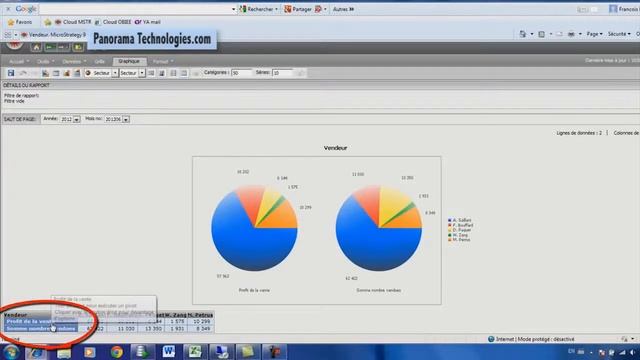Click the DÉTAILS DU RAPPORT header bar

click(320, 85)
